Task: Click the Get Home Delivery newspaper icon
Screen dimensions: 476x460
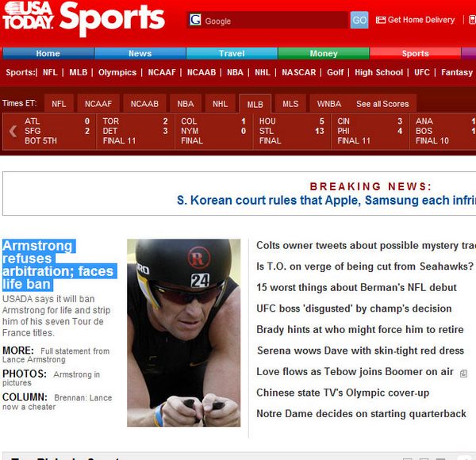Action: pos(380,20)
